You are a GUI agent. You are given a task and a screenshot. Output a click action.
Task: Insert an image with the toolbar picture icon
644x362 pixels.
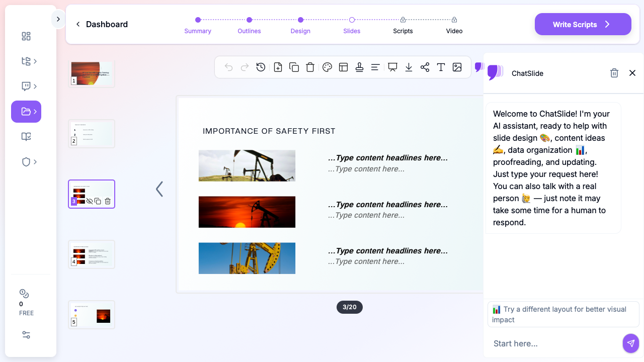click(x=457, y=67)
